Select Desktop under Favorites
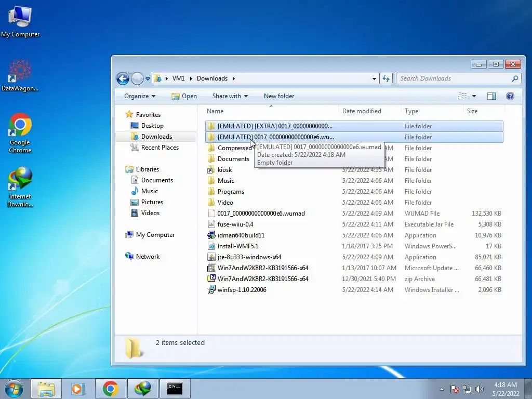This screenshot has width=532, height=399. 147,126
